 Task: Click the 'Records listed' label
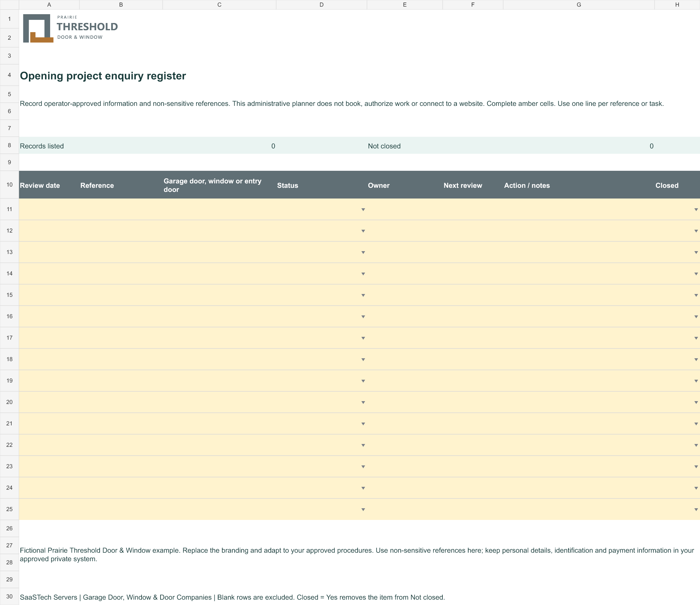(42, 146)
